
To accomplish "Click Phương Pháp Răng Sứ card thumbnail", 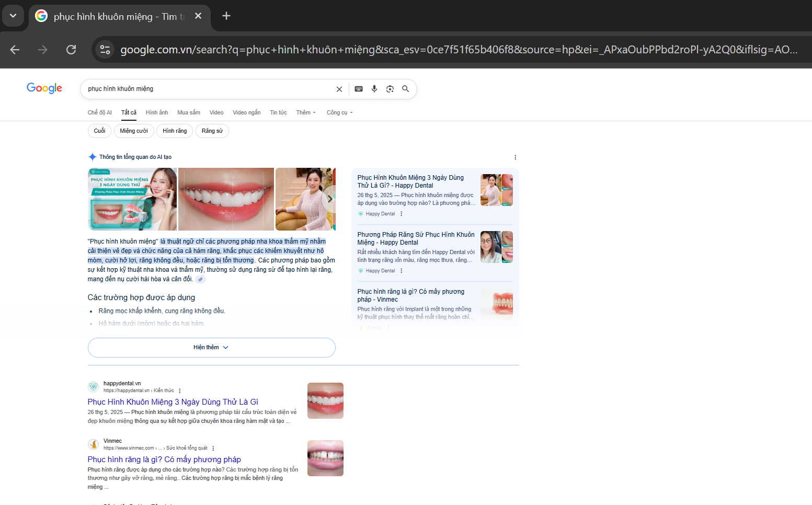I will pos(497,247).
